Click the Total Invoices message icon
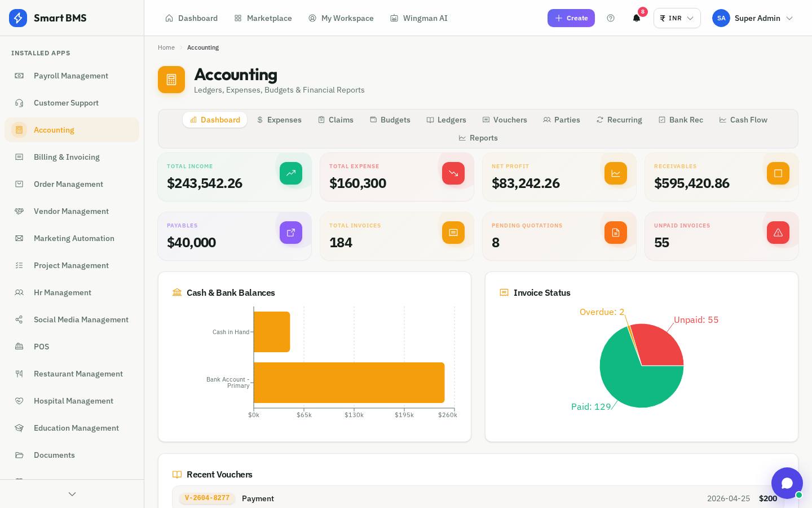The width and height of the screenshot is (812, 508). pyautogui.click(x=453, y=233)
